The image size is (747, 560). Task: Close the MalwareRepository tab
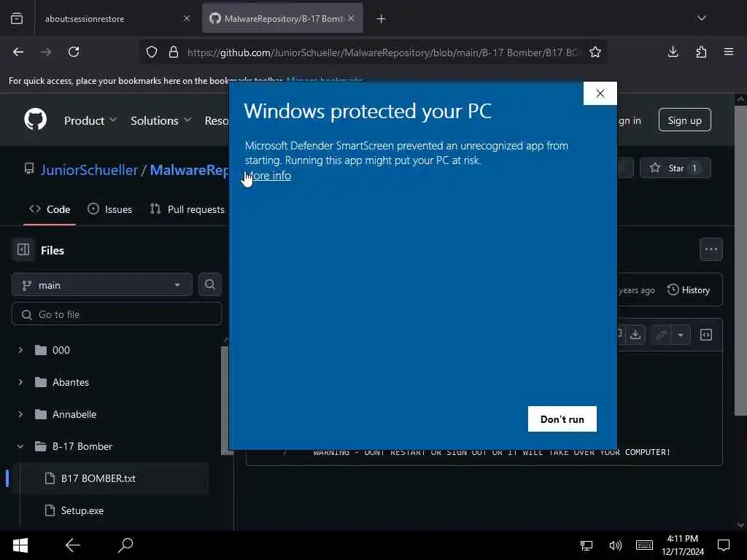(351, 18)
